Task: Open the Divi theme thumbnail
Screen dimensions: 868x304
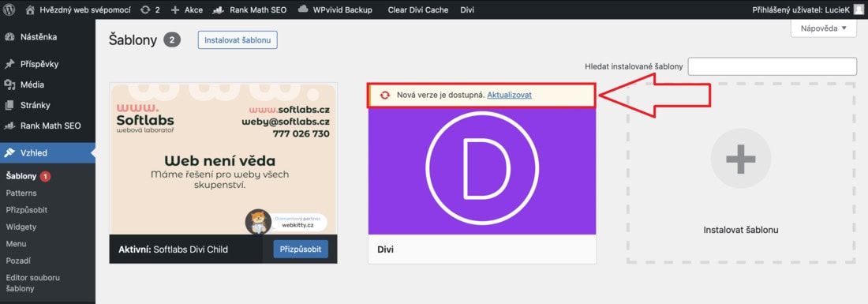Action: (x=482, y=171)
